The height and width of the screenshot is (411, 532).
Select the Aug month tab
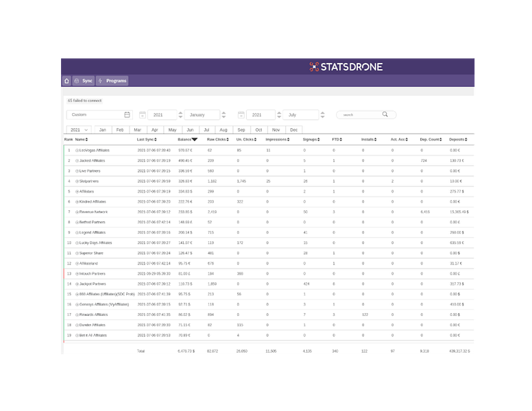click(223, 130)
